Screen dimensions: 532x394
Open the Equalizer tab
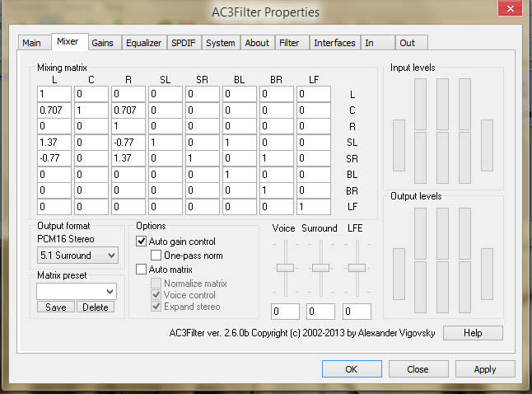pyautogui.click(x=144, y=43)
